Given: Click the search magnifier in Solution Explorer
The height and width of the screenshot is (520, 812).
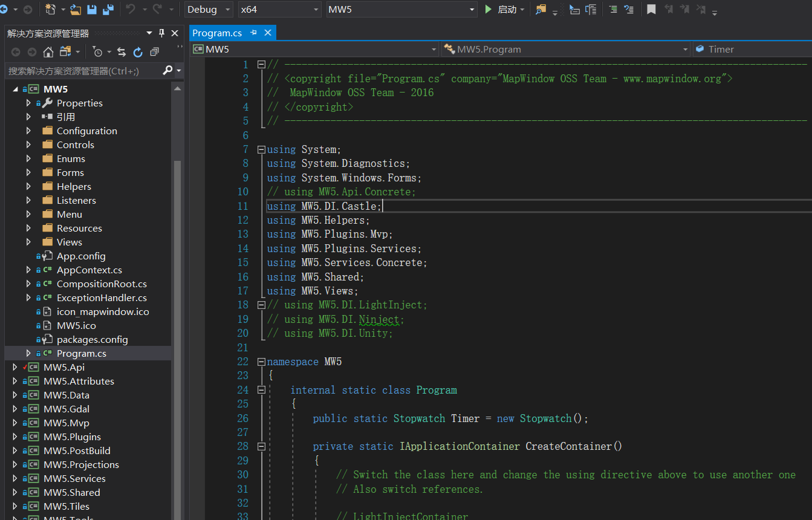Looking at the screenshot, I should pos(168,71).
